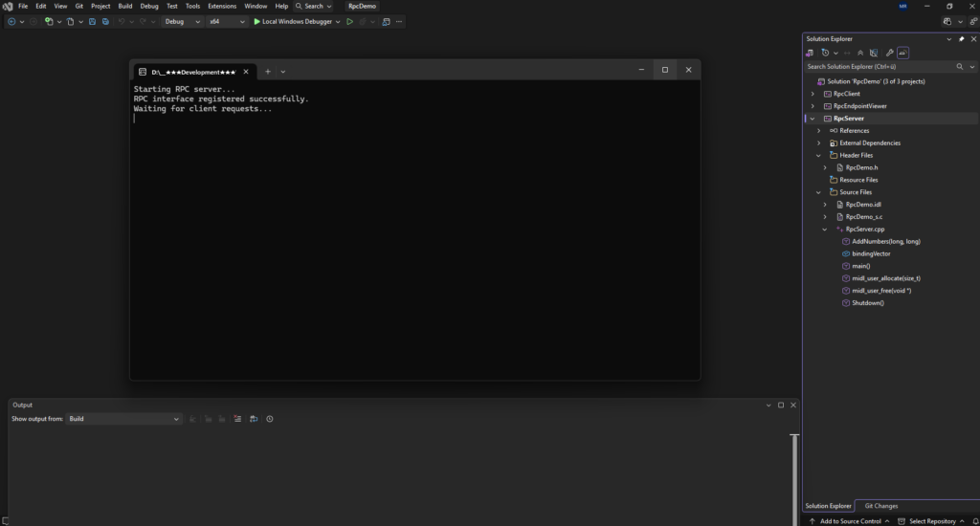Image resolution: width=980 pixels, height=526 pixels.
Task: Open the x64 platform dropdown
Action: 226,22
